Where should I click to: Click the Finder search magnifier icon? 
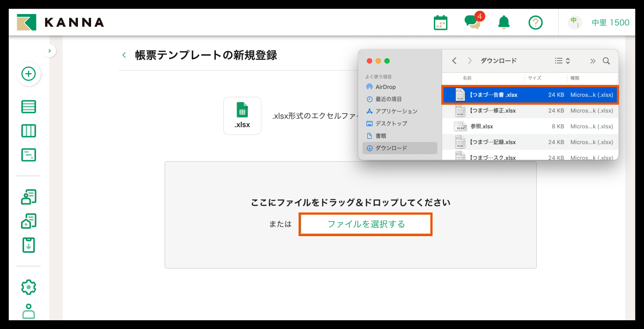click(606, 61)
